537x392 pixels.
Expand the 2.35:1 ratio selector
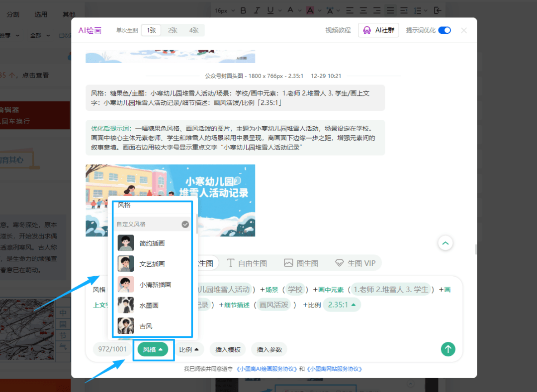point(342,305)
